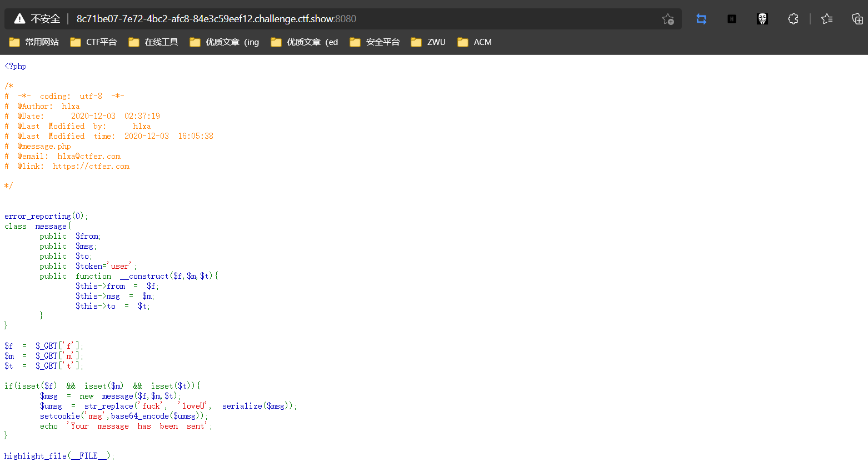Click the '$this->to = $t;' line
Viewport: 868px width, 462px height.
113,306
